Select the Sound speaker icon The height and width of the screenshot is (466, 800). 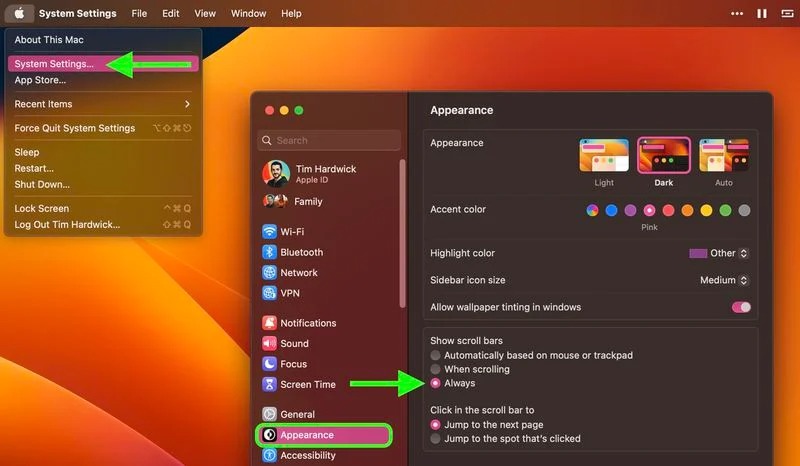(269, 343)
